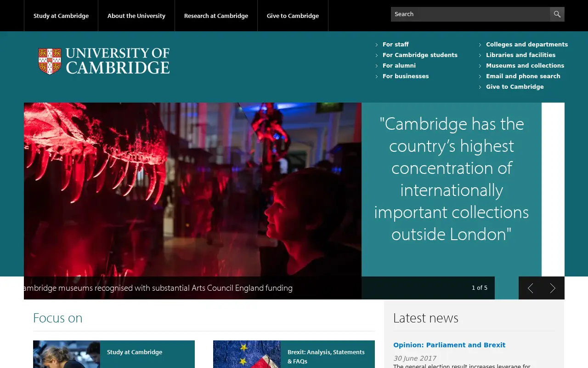Open Opinion: Parliament and Brexit article

[x=449, y=345]
